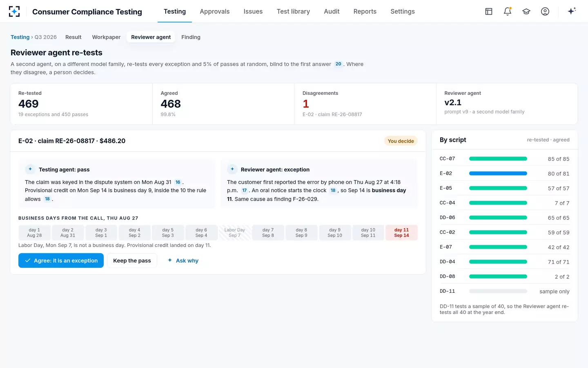Open citation 17 in Reviewer agent text
This screenshot has height=368, width=588.
(244, 191)
